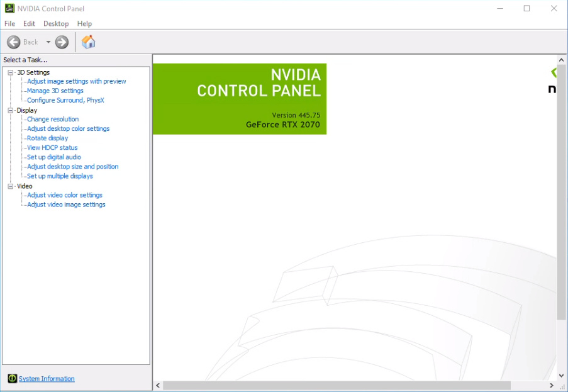
Task: Select View HDCP status
Action: pos(52,147)
